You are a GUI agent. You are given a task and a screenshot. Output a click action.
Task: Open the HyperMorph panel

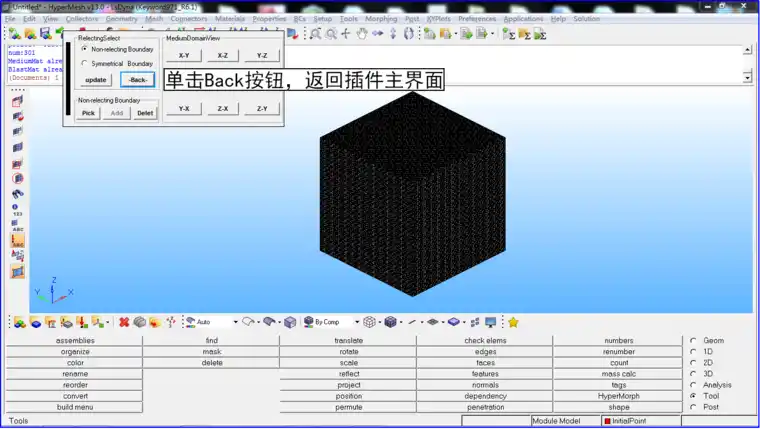[618, 396]
